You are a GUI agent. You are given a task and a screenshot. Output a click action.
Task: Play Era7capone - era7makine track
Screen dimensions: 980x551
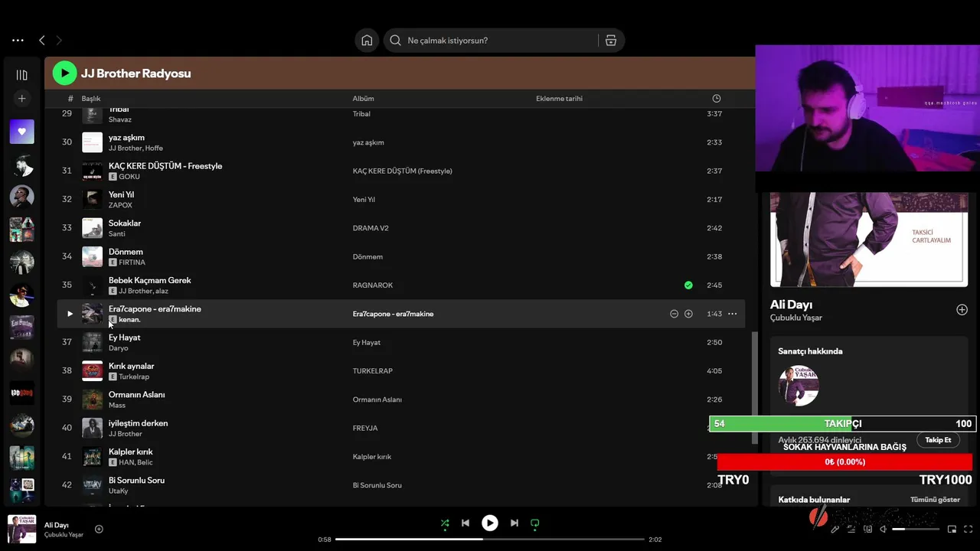pos(70,314)
